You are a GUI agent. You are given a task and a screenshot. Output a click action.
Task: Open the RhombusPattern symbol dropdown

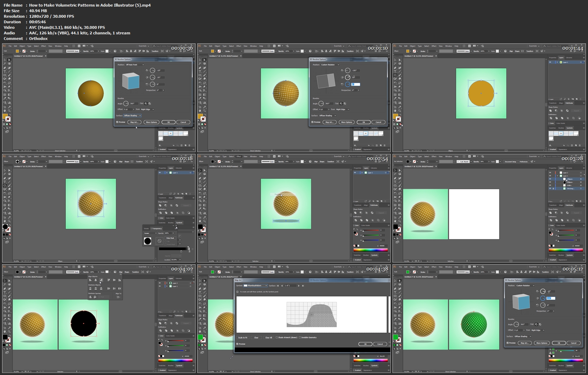pyautogui.click(x=255, y=286)
